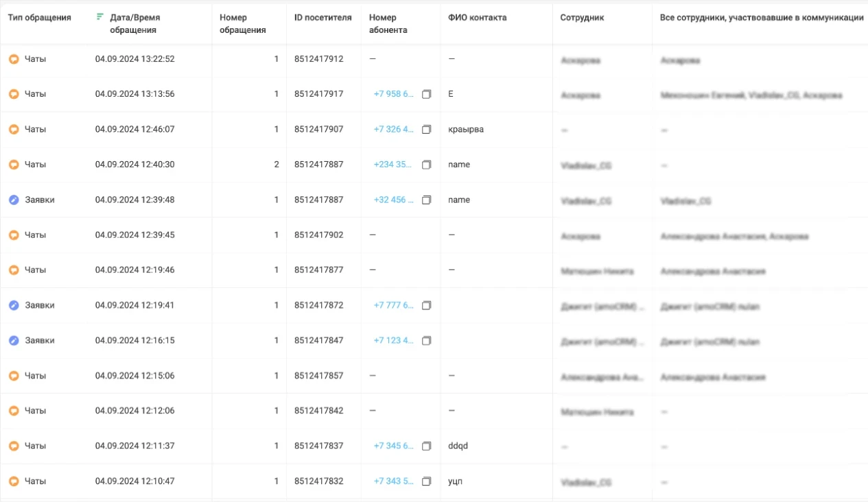Copy phone number starting with +7 123
The image size is (868, 502).
click(426, 340)
